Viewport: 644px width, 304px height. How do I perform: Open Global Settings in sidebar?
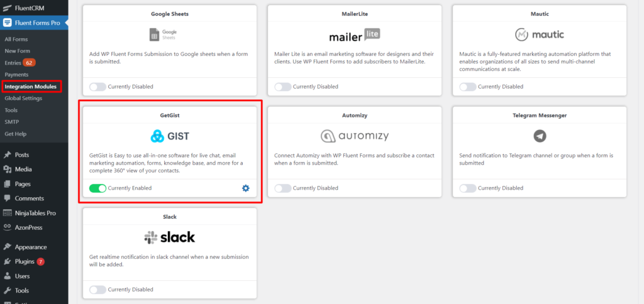(x=23, y=99)
